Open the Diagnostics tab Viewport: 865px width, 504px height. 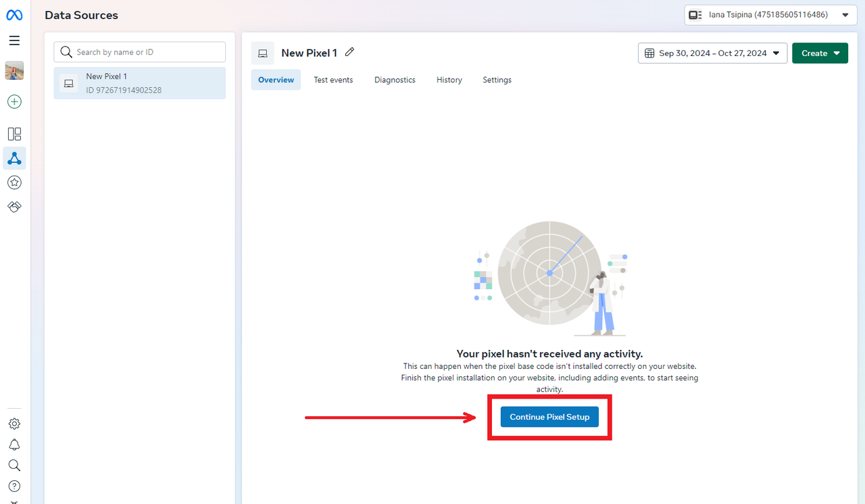click(395, 80)
